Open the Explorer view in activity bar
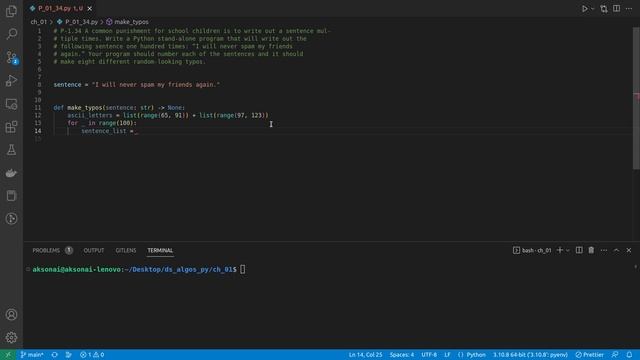Viewport: 640px width, 360px height. [x=11, y=11]
